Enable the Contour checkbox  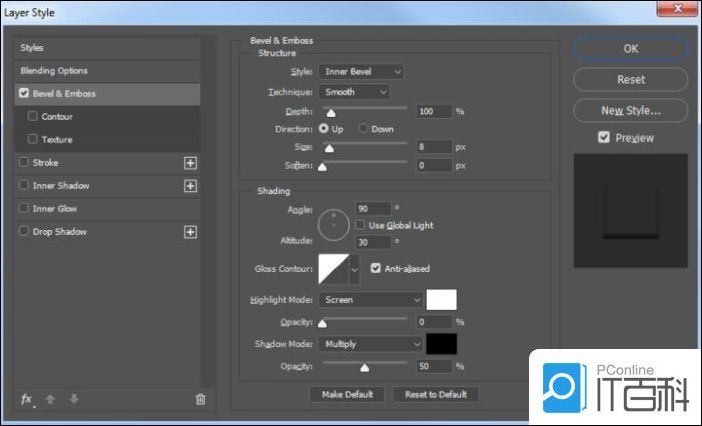click(x=32, y=116)
